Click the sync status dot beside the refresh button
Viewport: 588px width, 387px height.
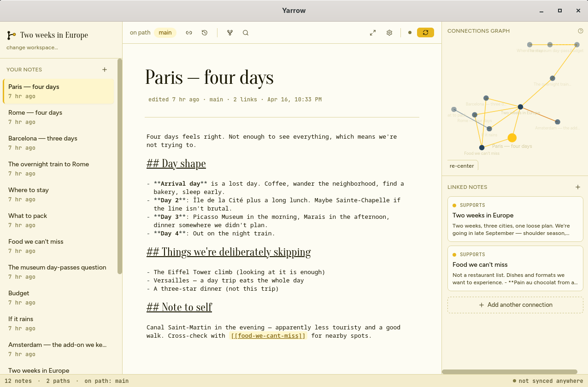(x=410, y=33)
